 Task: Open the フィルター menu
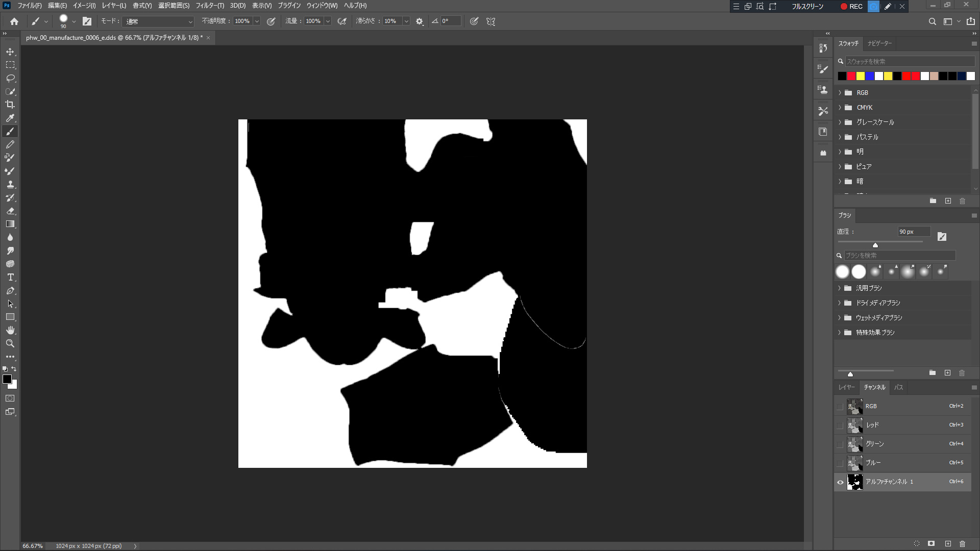209,6
